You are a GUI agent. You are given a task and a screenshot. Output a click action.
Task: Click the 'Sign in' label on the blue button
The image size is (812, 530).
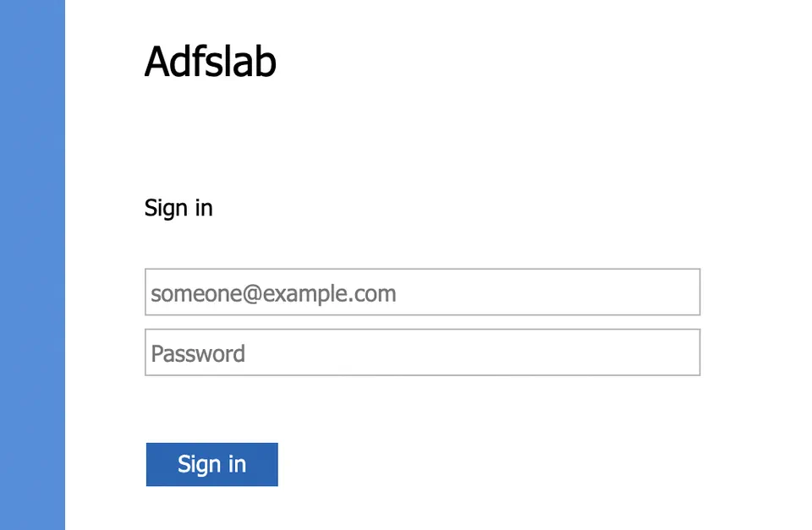pos(211,464)
